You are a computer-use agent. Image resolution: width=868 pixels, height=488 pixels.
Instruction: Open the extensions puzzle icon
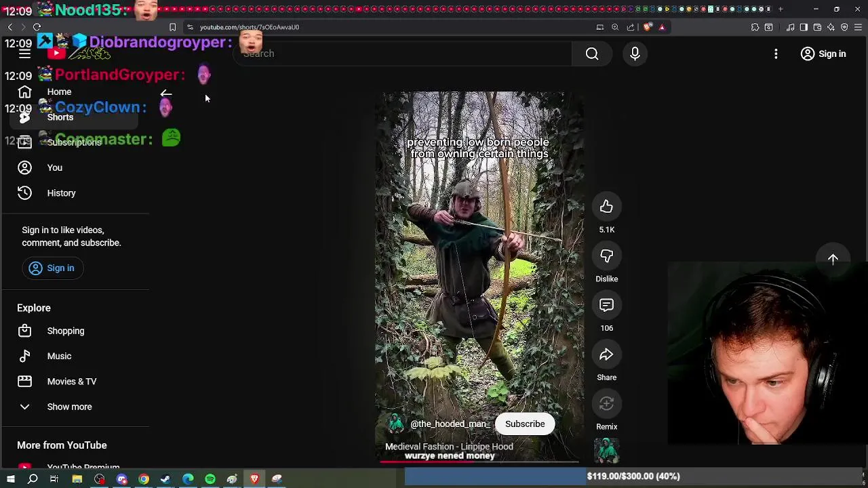(755, 27)
